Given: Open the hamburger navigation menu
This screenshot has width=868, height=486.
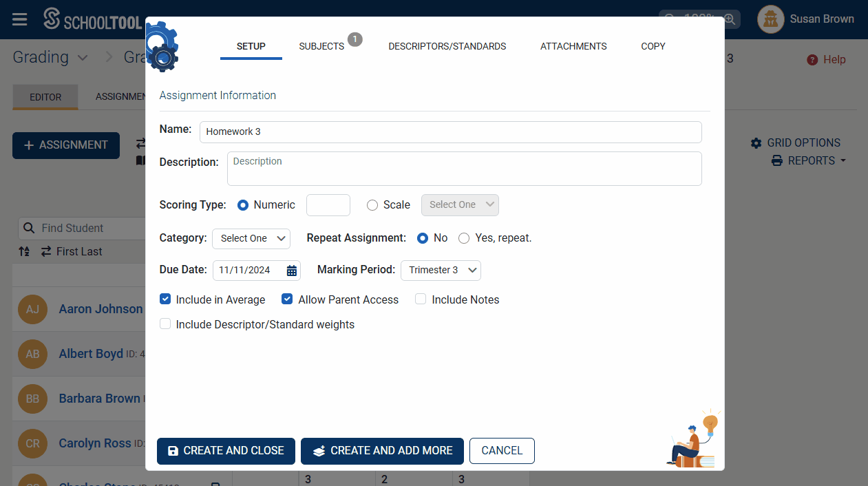Looking at the screenshot, I should [20, 19].
